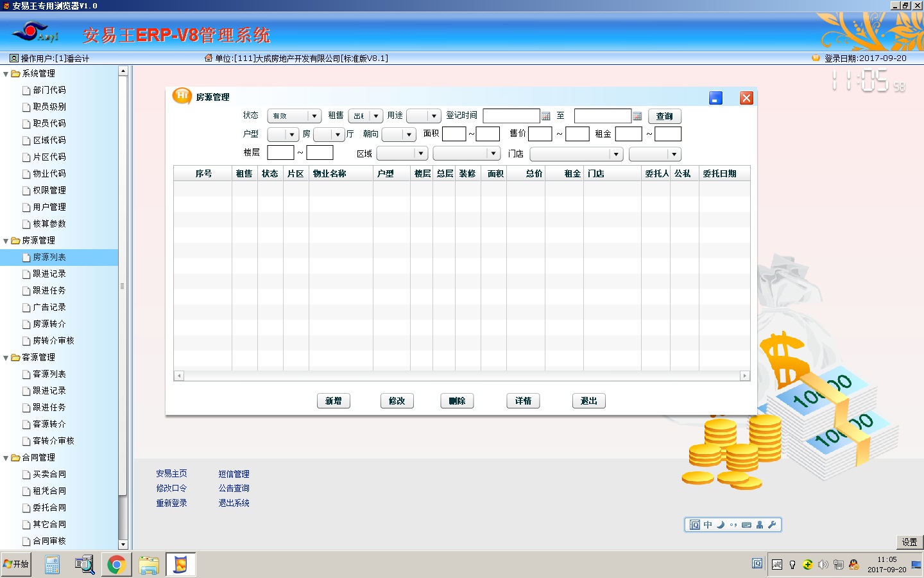The width and height of the screenshot is (924, 578).
Task: Open the calendar picker for start date
Action: (x=546, y=116)
